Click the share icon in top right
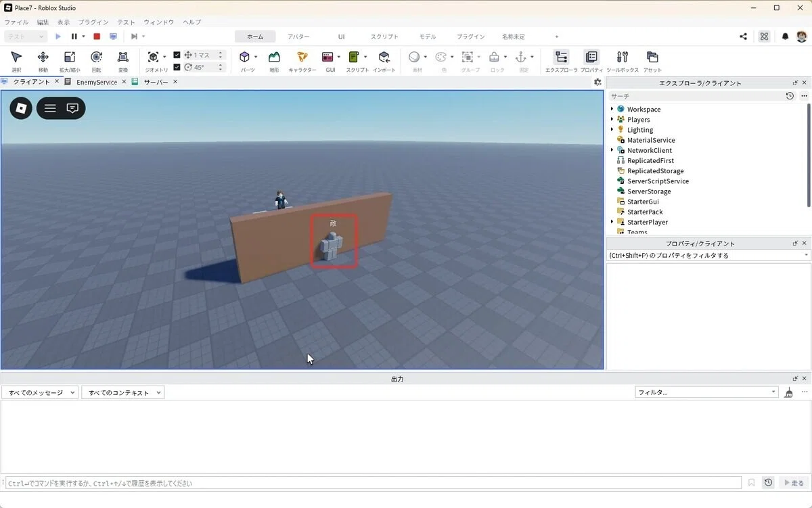Viewport: 812px width, 508px height. click(x=744, y=37)
